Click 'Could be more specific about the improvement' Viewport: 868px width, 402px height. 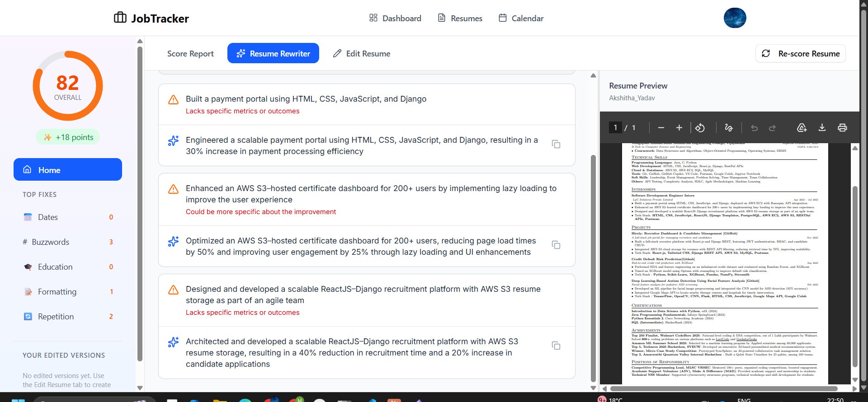[261, 212]
